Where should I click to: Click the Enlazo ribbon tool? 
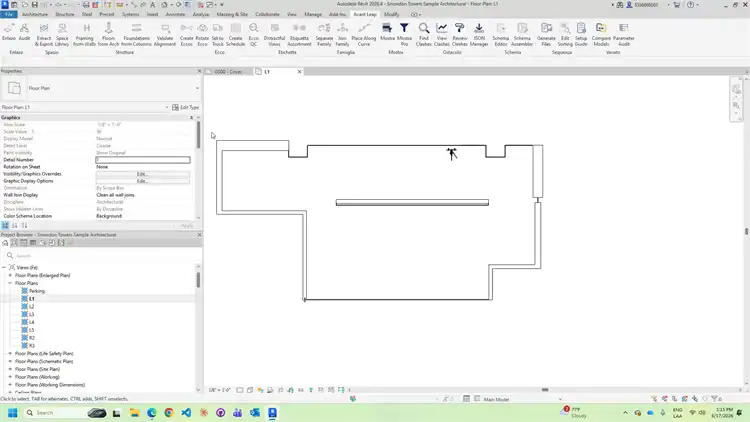coord(9,33)
